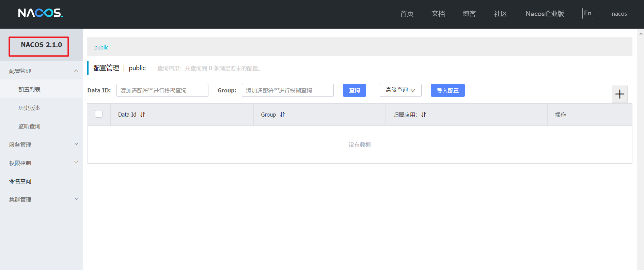644x270 pixels.
Task: Sort by Group column arrows
Action: click(282, 115)
